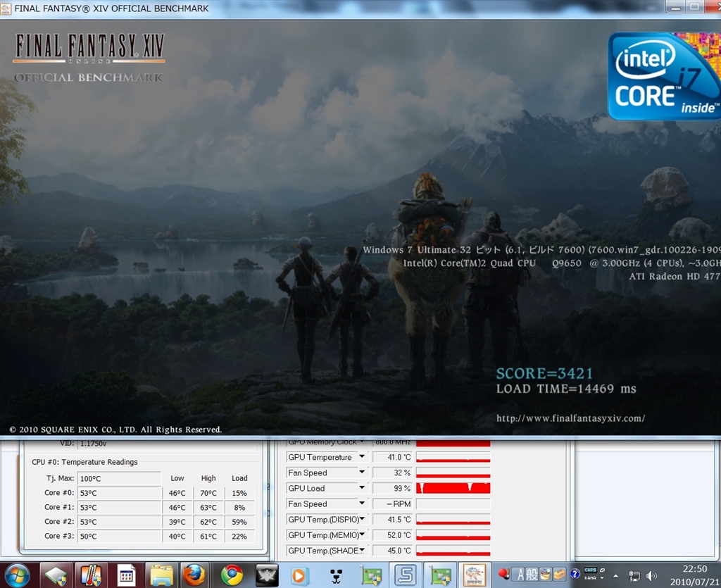Click the Tj. Max 100°C field in Core Temp
Viewport: 721px width, 588px height.
coord(119,479)
